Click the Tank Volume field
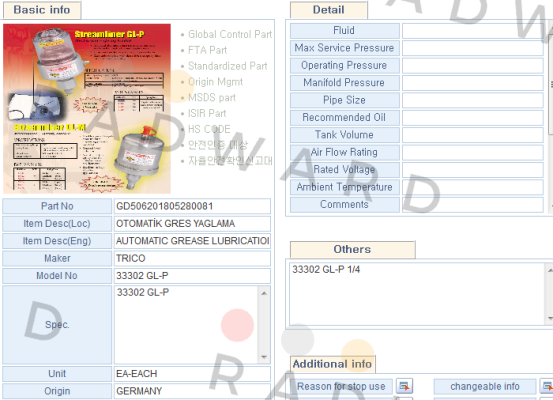The height and width of the screenshot is (400, 553). click(473, 135)
